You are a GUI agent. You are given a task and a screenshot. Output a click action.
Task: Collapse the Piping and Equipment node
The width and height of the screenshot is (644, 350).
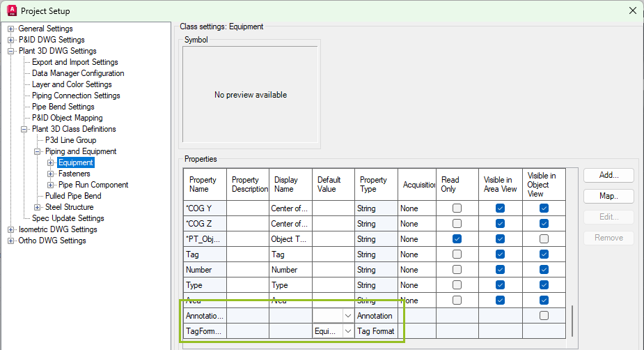click(37, 151)
